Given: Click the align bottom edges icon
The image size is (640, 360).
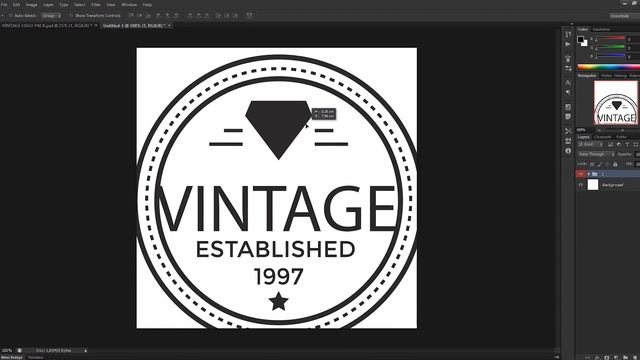Looking at the screenshot, I should [x=148, y=16].
